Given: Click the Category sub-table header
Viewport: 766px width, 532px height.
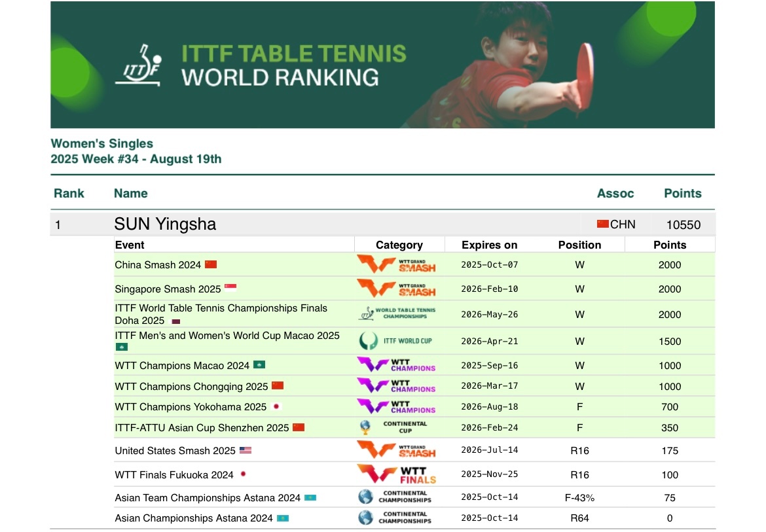Looking at the screenshot, I should (399, 245).
